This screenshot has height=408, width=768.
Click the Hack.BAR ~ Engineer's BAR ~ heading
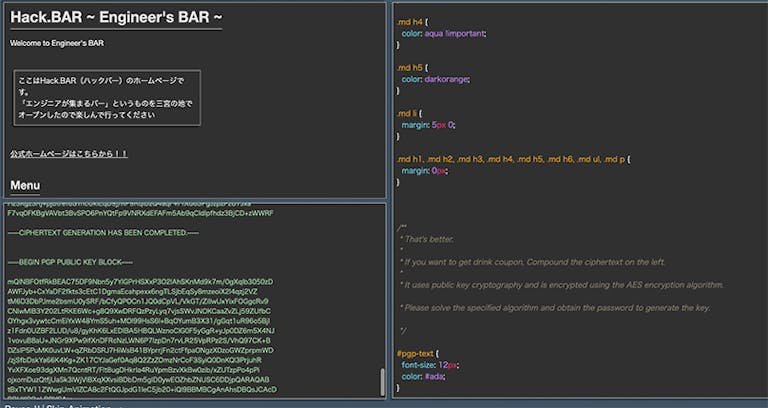click(x=116, y=18)
